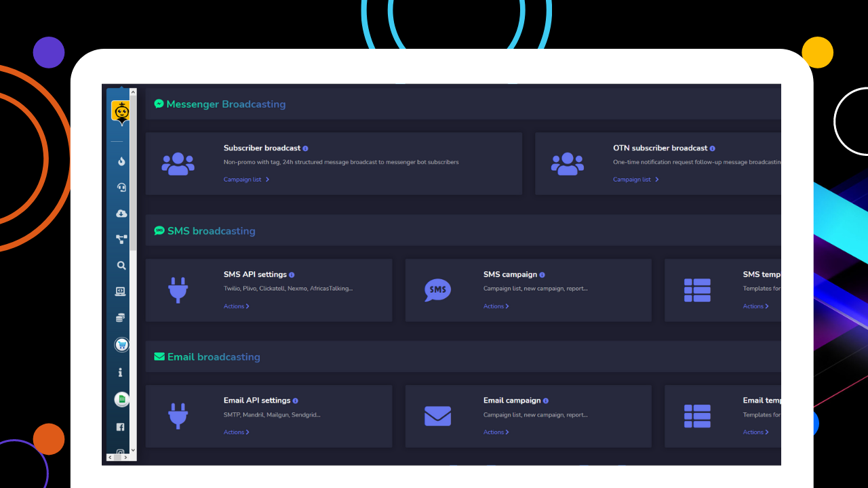Open the shopping cart icon in sidebar
The height and width of the screenshot is (488, 868).
121,344
